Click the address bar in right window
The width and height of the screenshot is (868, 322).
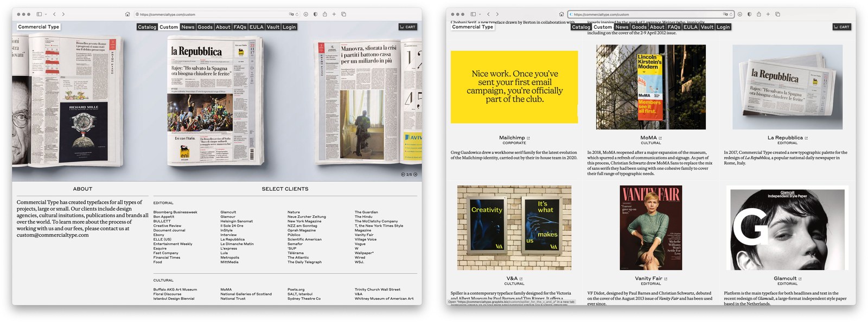pos(651,14)
